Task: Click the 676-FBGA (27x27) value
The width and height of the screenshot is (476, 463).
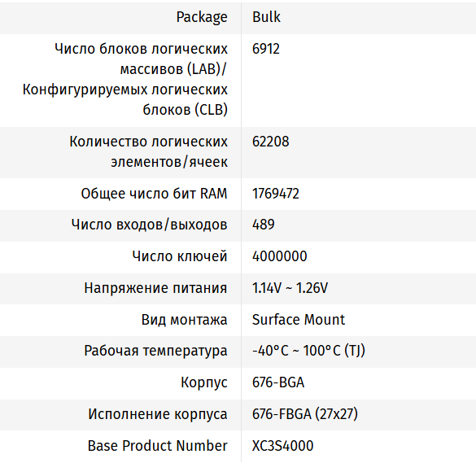Action: point(305,414)
